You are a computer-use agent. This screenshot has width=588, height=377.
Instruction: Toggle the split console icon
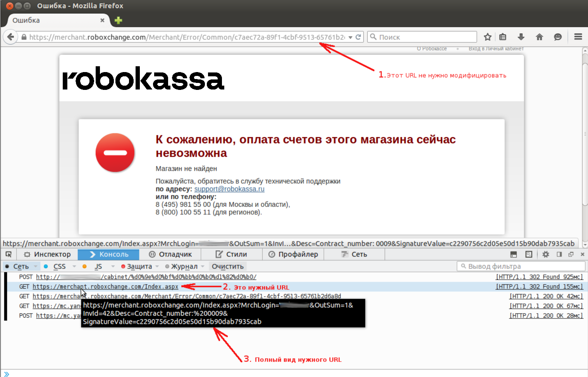point(514,254)
